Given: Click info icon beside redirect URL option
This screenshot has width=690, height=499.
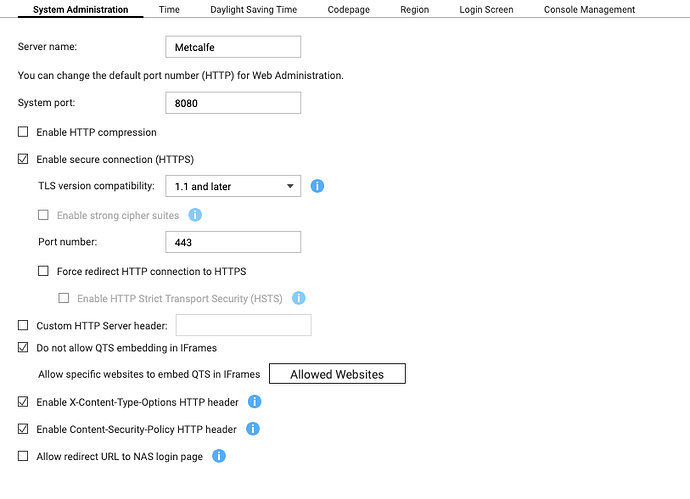Looking at the screenshot, I should [218, 456].
